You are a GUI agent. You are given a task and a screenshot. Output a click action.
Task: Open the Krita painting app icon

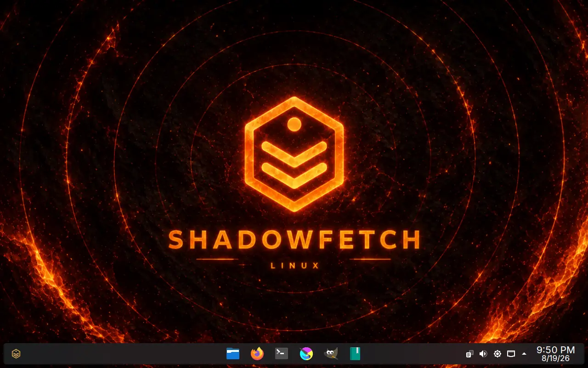tap(306, 354)
